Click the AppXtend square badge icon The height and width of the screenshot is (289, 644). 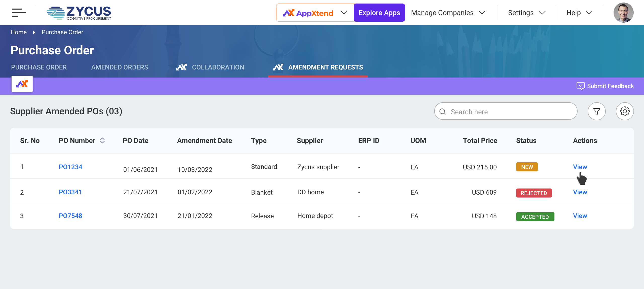[22, 84]
